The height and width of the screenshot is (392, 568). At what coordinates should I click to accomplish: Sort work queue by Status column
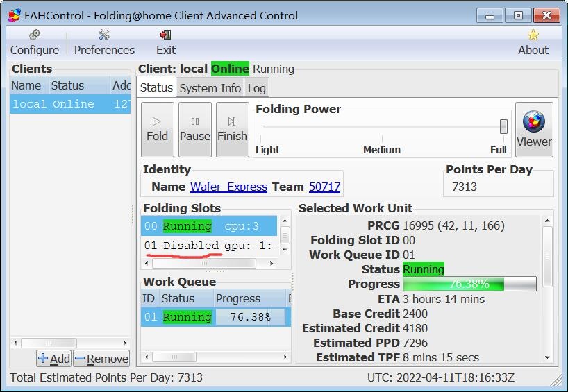point(186,298)
